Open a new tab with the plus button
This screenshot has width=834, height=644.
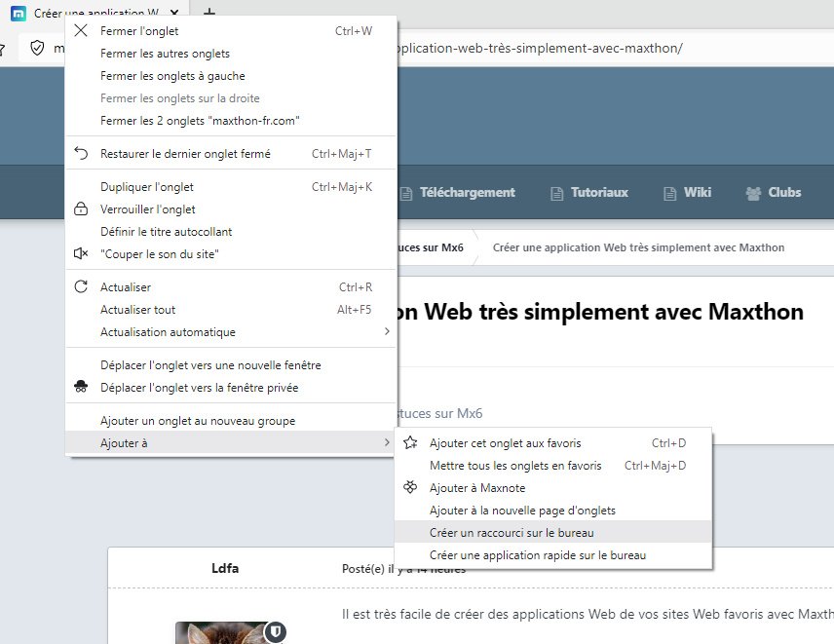209,12
